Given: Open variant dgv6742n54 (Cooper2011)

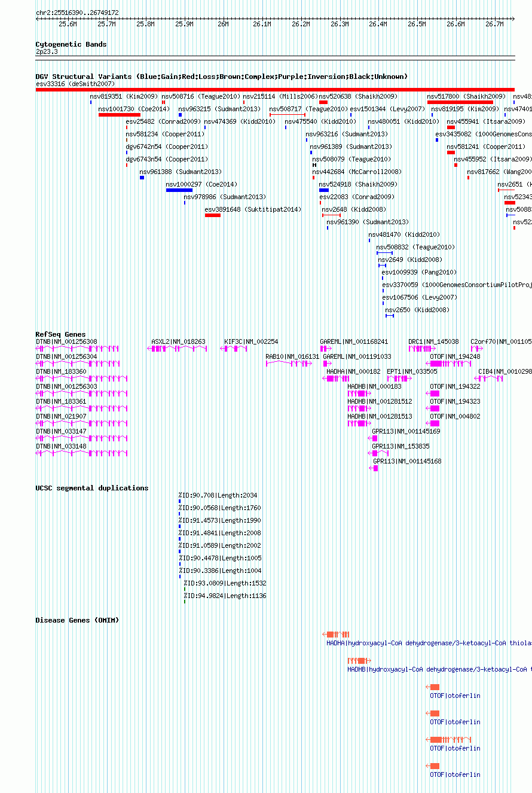Looking at the screenshot, I should click(167, 147).
